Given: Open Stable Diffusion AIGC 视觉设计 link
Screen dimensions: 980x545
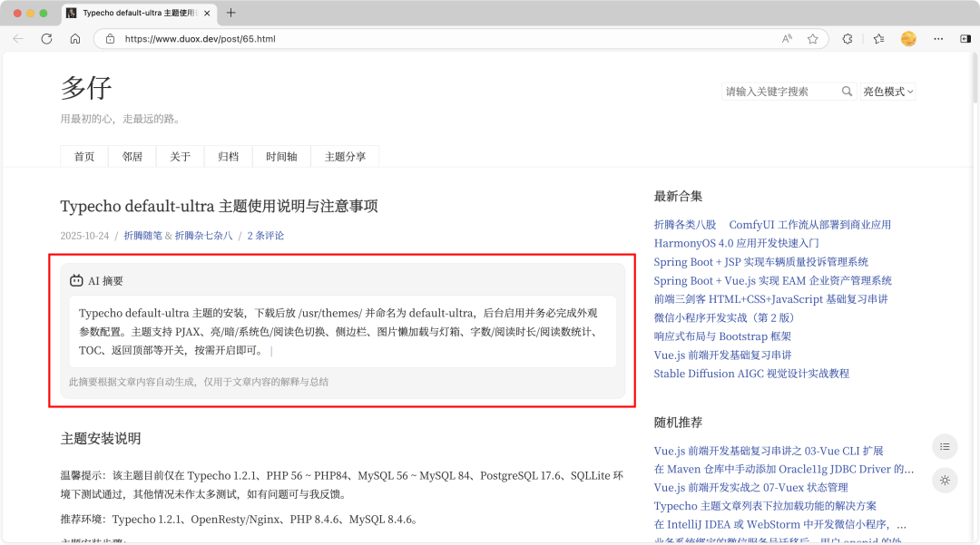Looking at the screenshot, I should pyautogui.click(x=751, y=374).
